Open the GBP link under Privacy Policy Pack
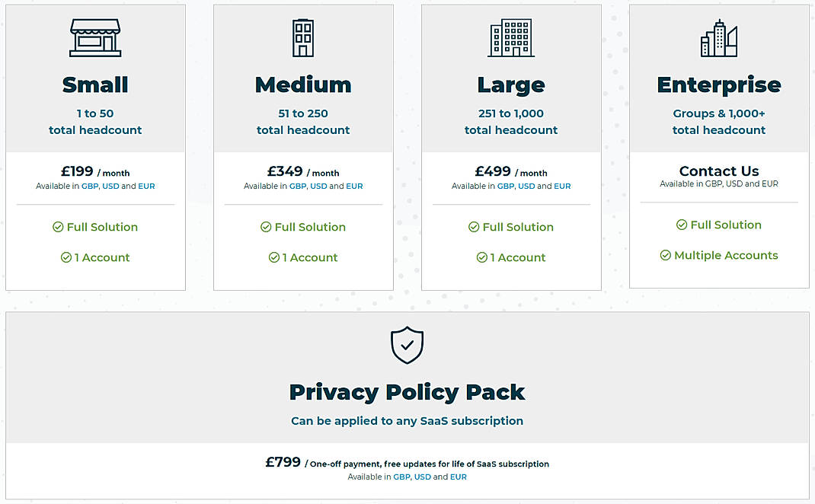Screen dimensions: 815x504 [x=401, y=476]
